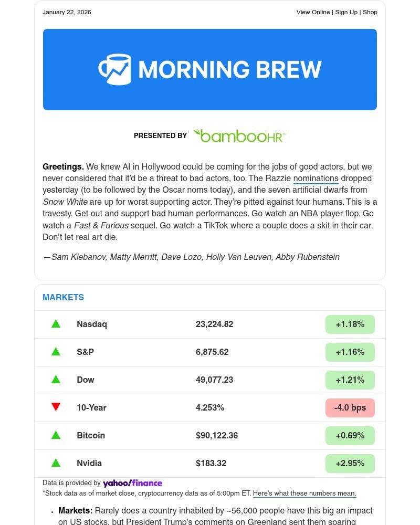The image size is (420, 525).
Task: Open the View Online link
Action: 313,12
